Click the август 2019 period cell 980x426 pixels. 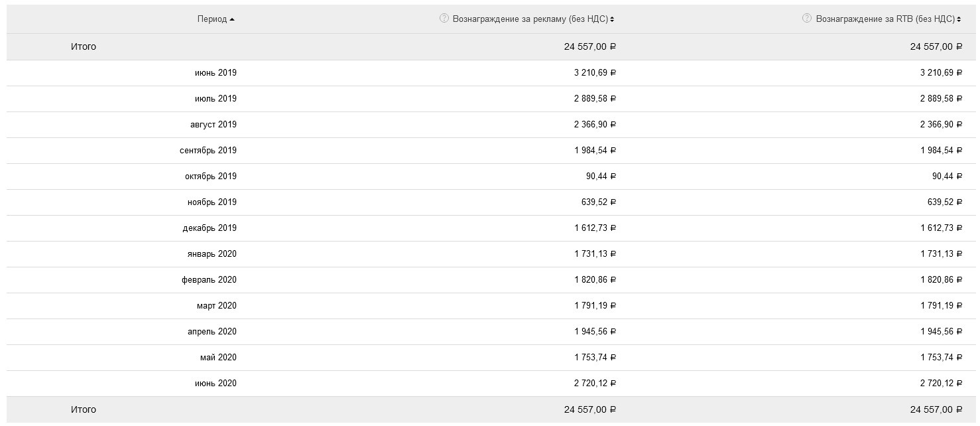point(213,124)
